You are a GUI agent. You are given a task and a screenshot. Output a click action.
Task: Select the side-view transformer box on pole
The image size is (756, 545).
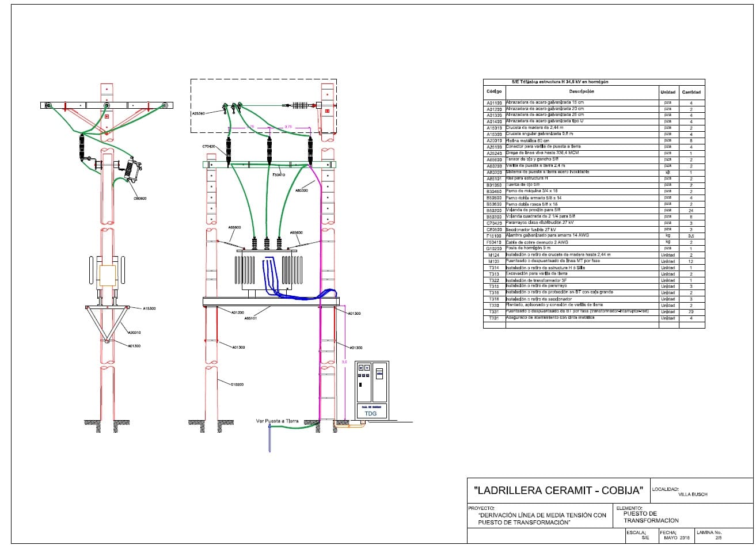click(x=108, y=275)
